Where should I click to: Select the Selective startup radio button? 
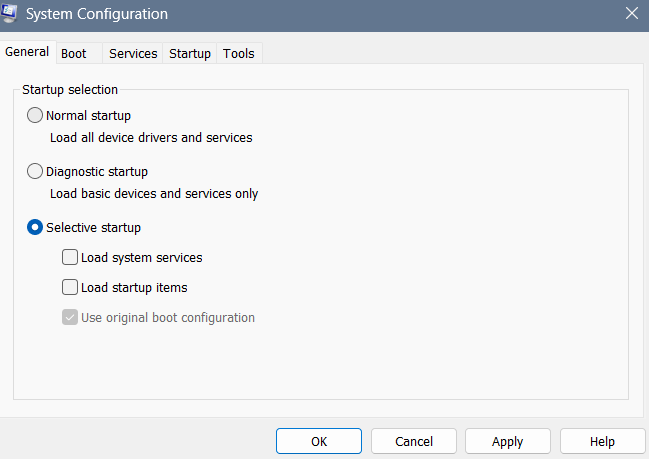[x=35, y=227]
